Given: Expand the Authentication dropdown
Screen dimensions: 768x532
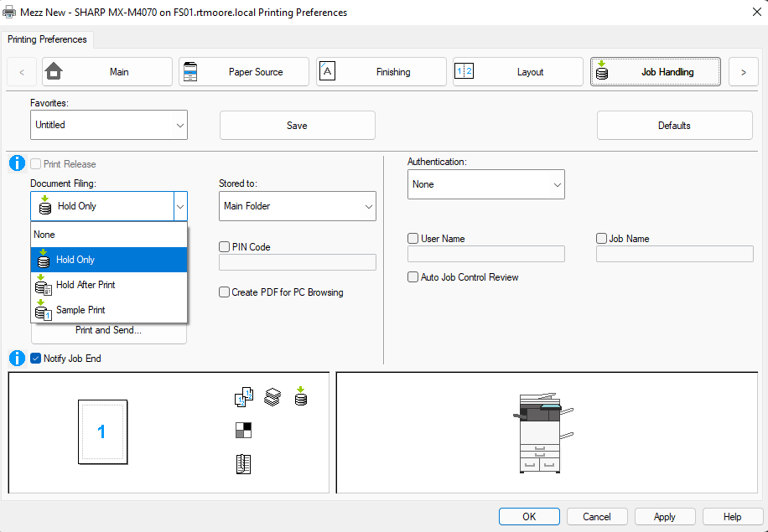Looking at the screenshot, I should pos(486,184).
